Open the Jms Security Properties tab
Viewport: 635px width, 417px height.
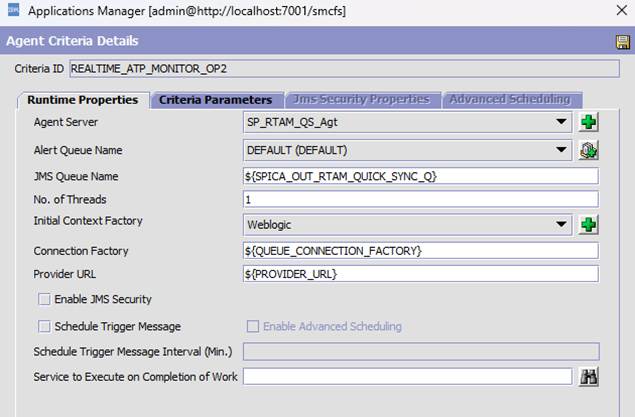tap(361, 100)
